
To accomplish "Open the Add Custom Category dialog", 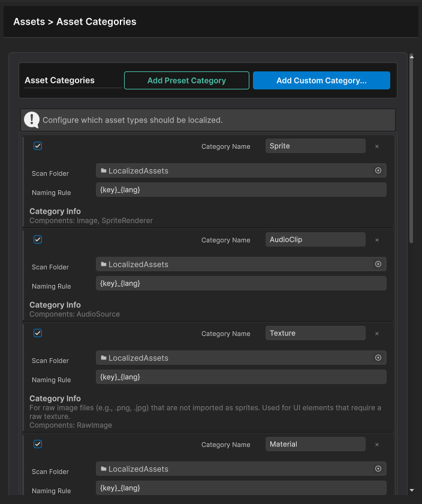I will [x=321, y=80].
